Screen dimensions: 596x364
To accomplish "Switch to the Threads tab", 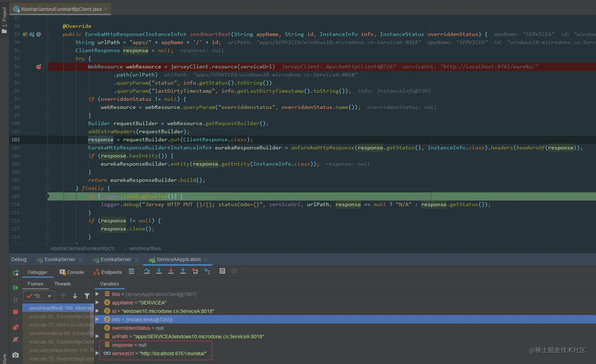I will click(x=63, y=284).
